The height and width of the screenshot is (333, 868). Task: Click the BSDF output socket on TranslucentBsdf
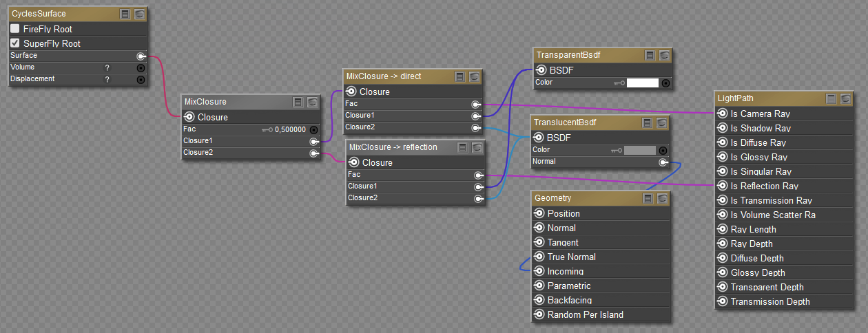click(x=539, y=138)
